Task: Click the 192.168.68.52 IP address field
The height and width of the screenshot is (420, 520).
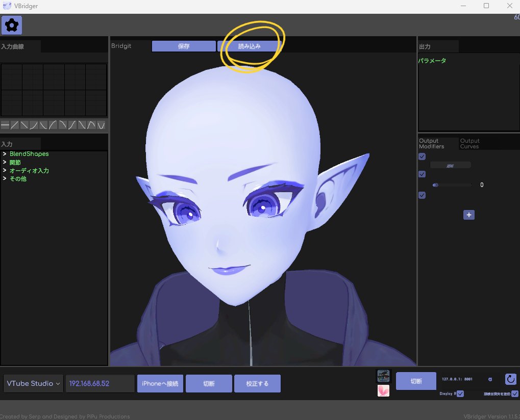Action: pyautogui.click(x=100, y=384)
